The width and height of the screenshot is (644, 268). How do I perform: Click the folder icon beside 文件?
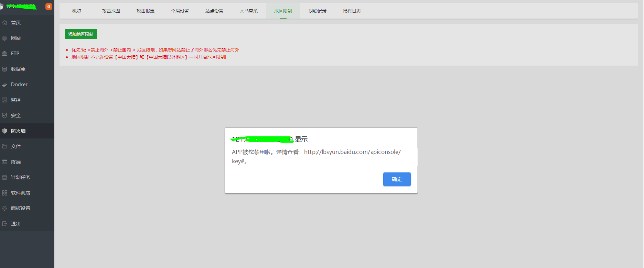point(4,146)
